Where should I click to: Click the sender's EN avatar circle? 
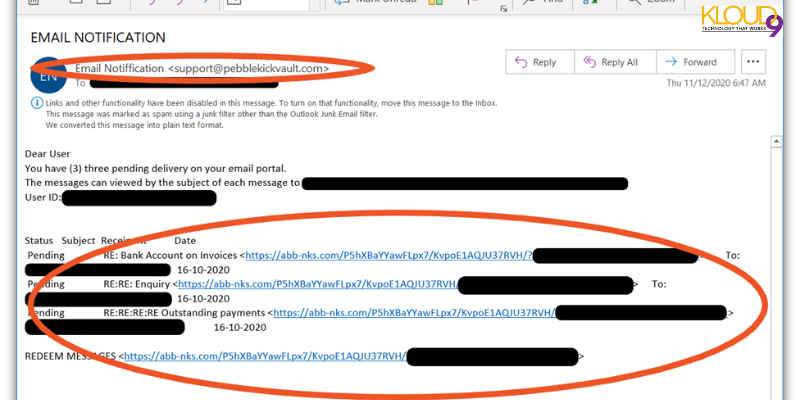[x=45, y=74]
